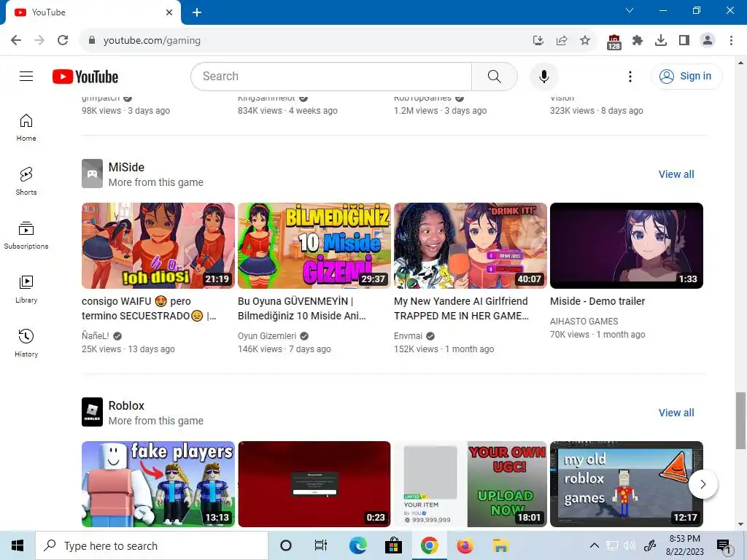Open Subscriptions in the sidebar
Screen dimensions: 747x560
point(26,236)
